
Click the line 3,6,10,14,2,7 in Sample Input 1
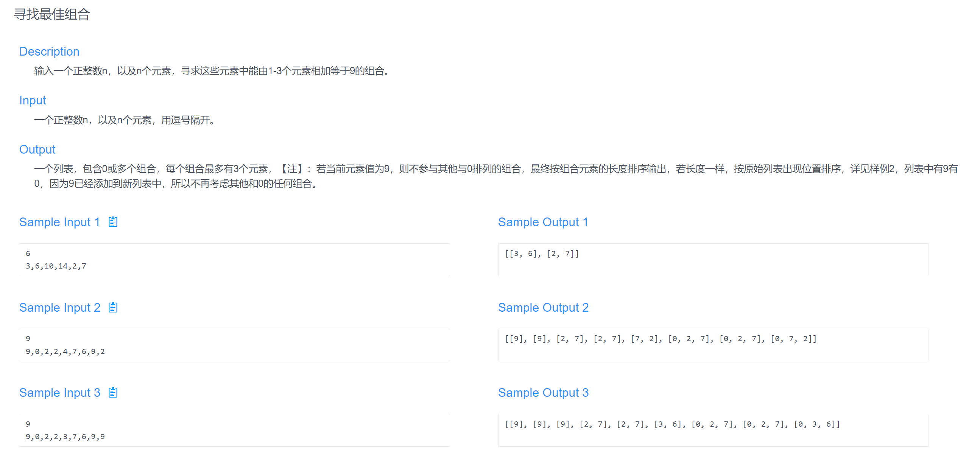pos(56,266)
